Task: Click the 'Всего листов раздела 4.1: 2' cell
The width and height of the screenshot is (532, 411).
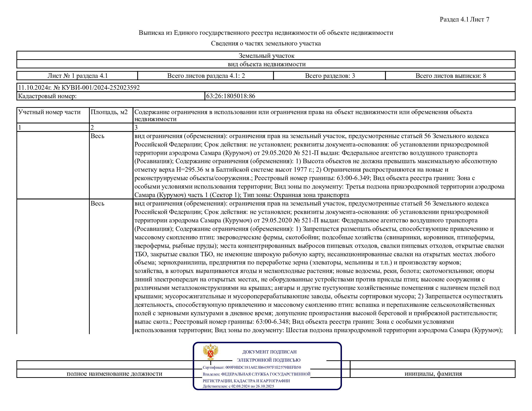Action: (x=206, y=76)
